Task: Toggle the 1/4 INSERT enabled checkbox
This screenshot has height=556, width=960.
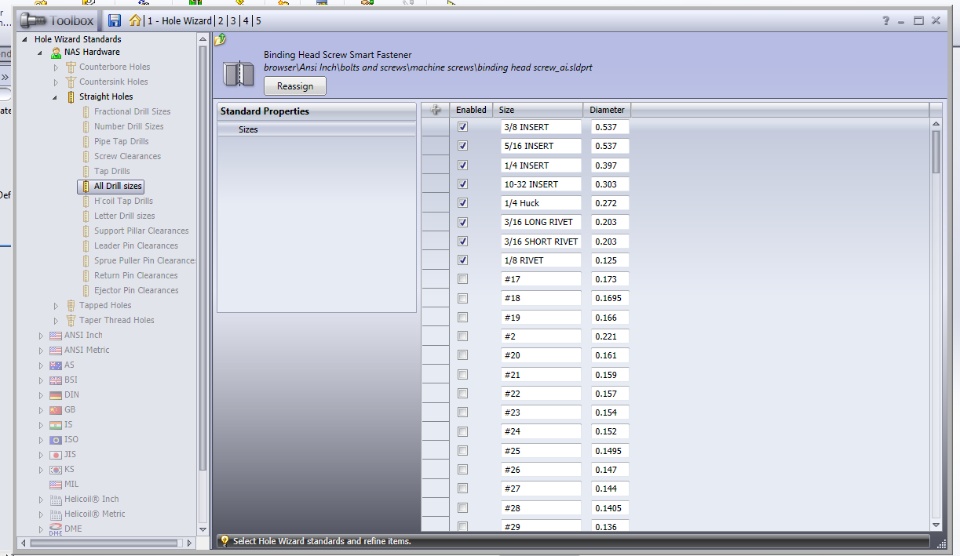Action: pos(463,165)
